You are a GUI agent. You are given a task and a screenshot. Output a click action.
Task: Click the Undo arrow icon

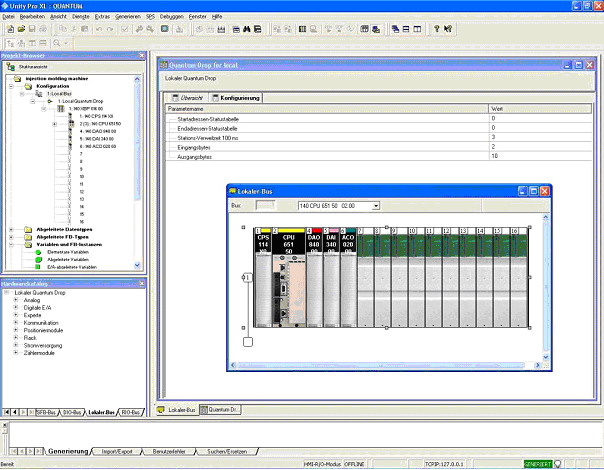tap(99, 29)
